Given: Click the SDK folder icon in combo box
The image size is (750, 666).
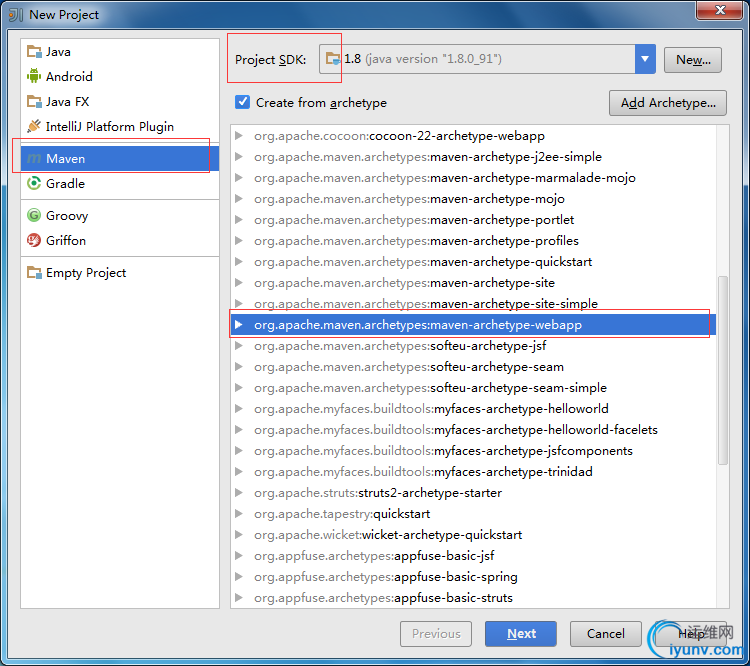Looking at the screenshot, I should click(x=332, y=59).
